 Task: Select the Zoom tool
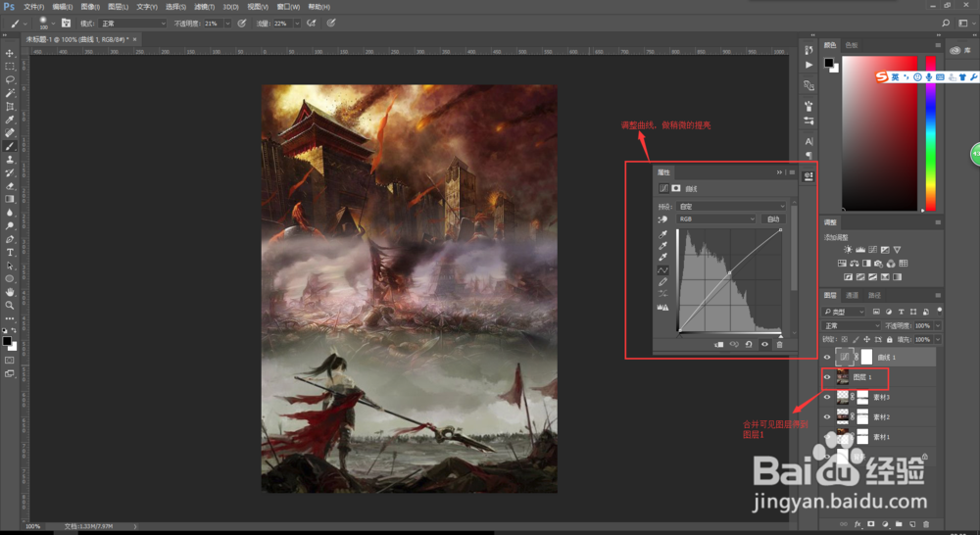pos(10,305)
